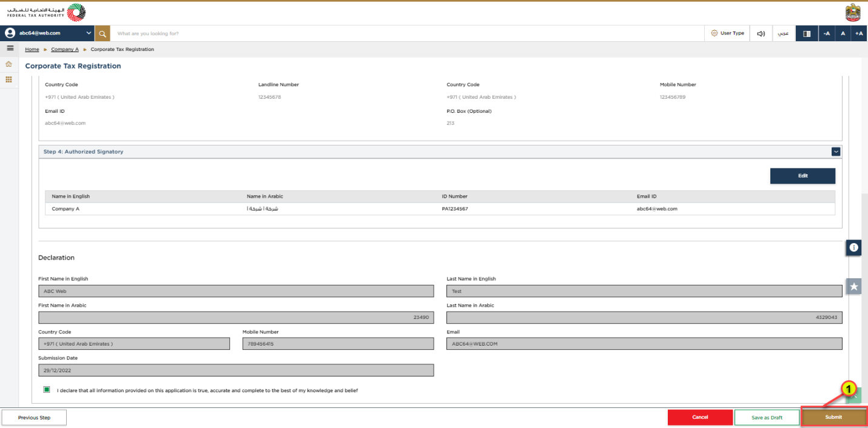Click the search magnifier icon
This screenshot has width=868, height=428.
click(103, 33)
